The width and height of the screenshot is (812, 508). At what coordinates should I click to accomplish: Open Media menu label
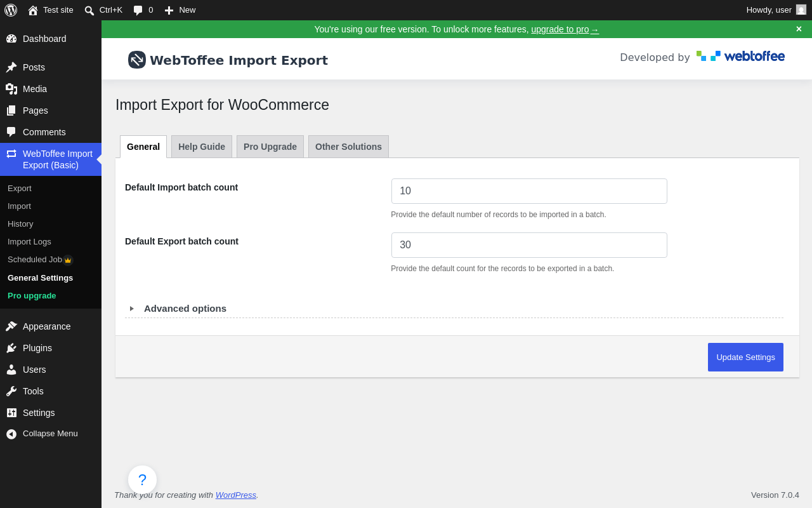click(x=35, y=89)
